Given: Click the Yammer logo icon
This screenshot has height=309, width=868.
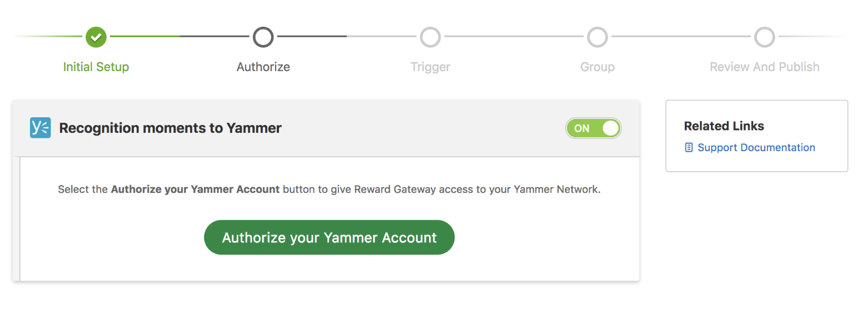Looking at the screenshot, I should [x=41, y=128].
